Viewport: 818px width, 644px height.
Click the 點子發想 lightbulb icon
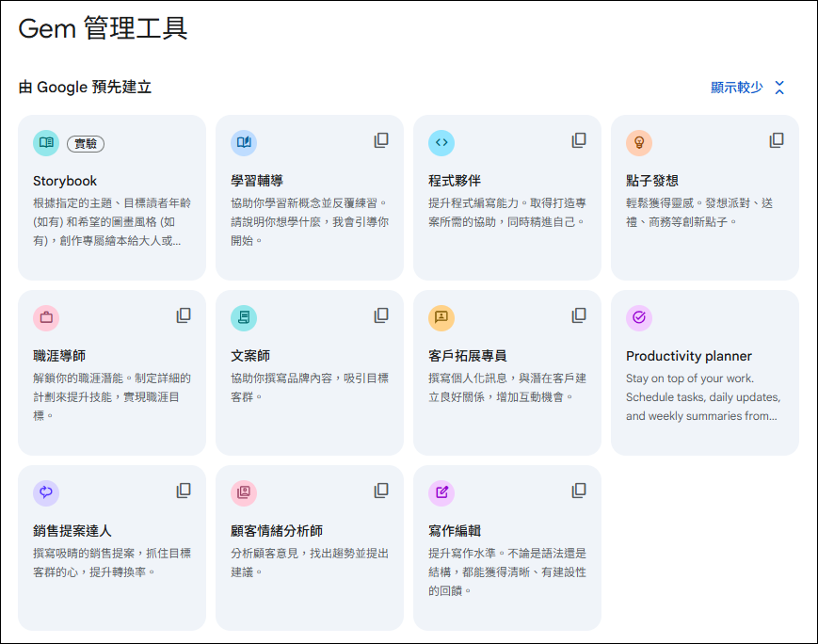(639, 142)
